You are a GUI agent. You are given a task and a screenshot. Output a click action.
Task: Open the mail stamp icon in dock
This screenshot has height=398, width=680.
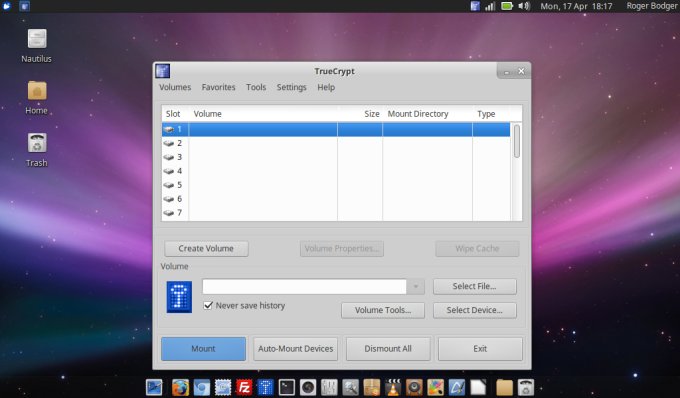[x=223, y=387]
